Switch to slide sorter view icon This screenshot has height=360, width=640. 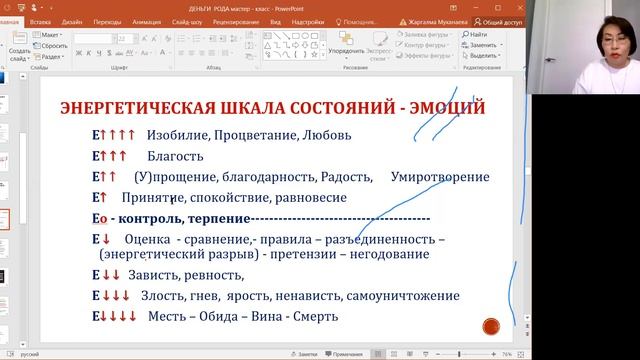click(394, 354)
